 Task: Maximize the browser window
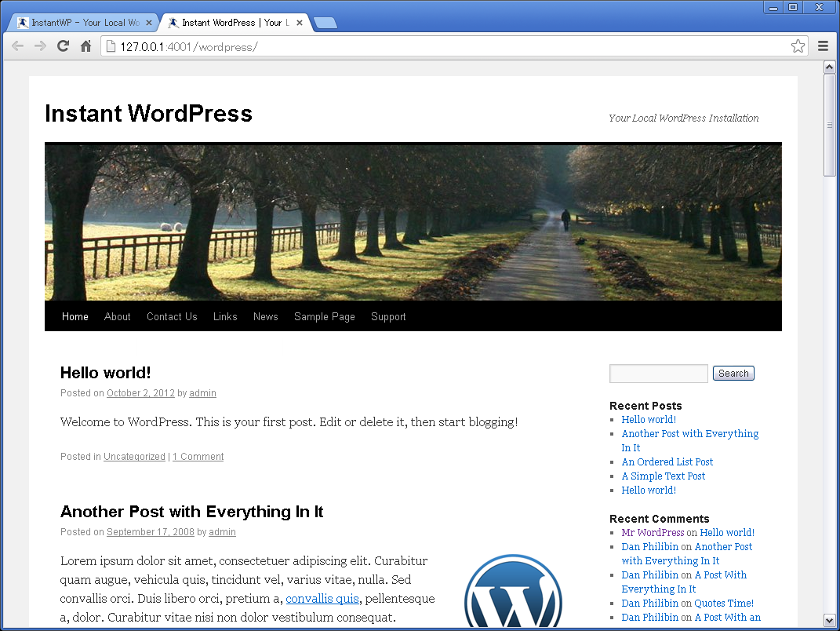[x=793, y=8]
